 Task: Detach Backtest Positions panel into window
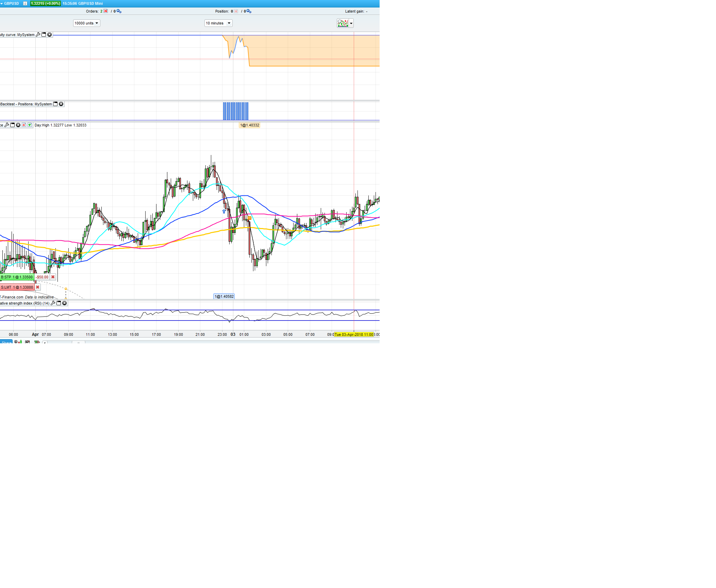[x=55, y=104]
